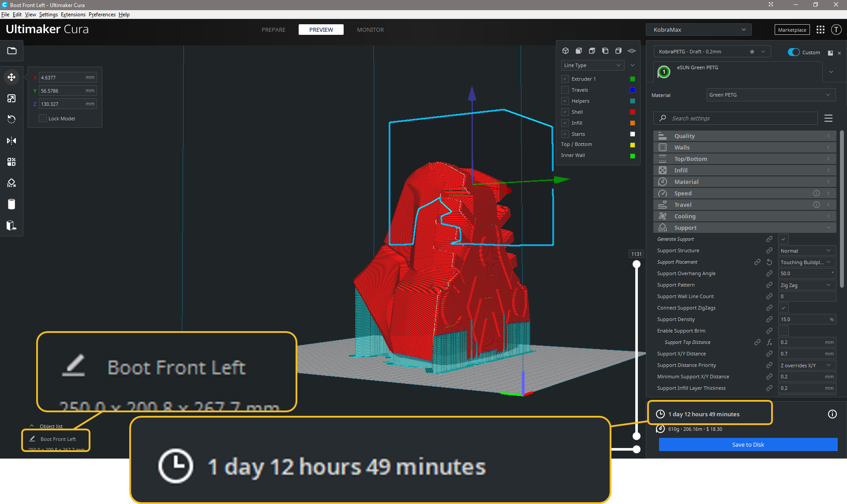Open file with the folder icon
Image resolution: width=847 pixels, height=504 pixels.
point(12,51)
